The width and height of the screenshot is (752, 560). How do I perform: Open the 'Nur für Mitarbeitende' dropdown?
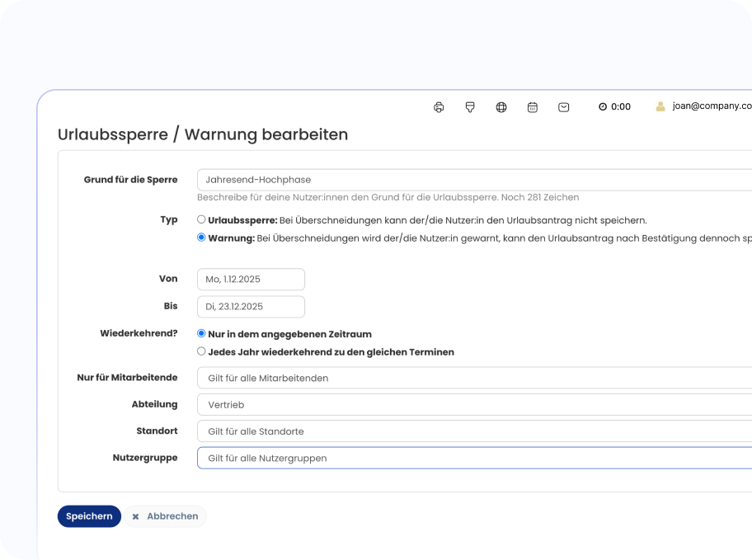(x=474, y=378)
